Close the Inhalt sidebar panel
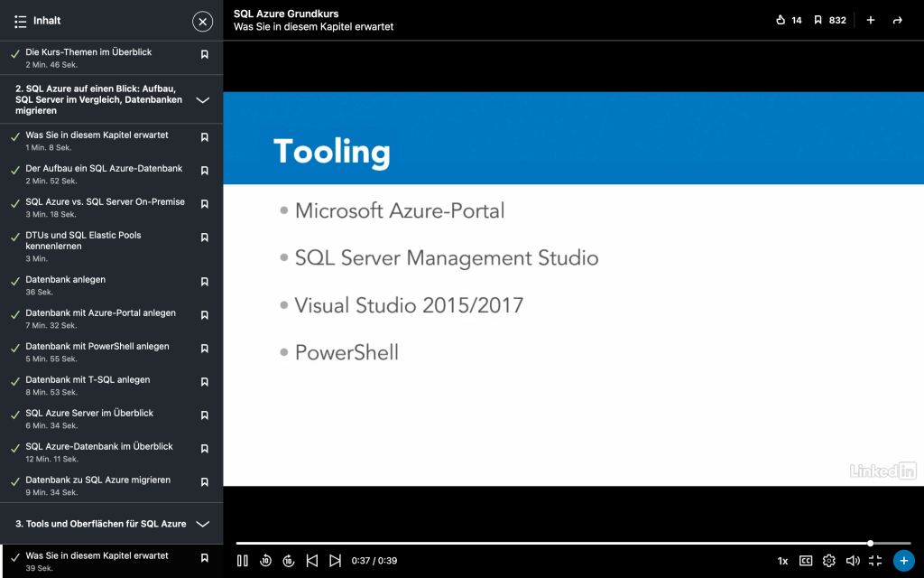 coord(203,21)
